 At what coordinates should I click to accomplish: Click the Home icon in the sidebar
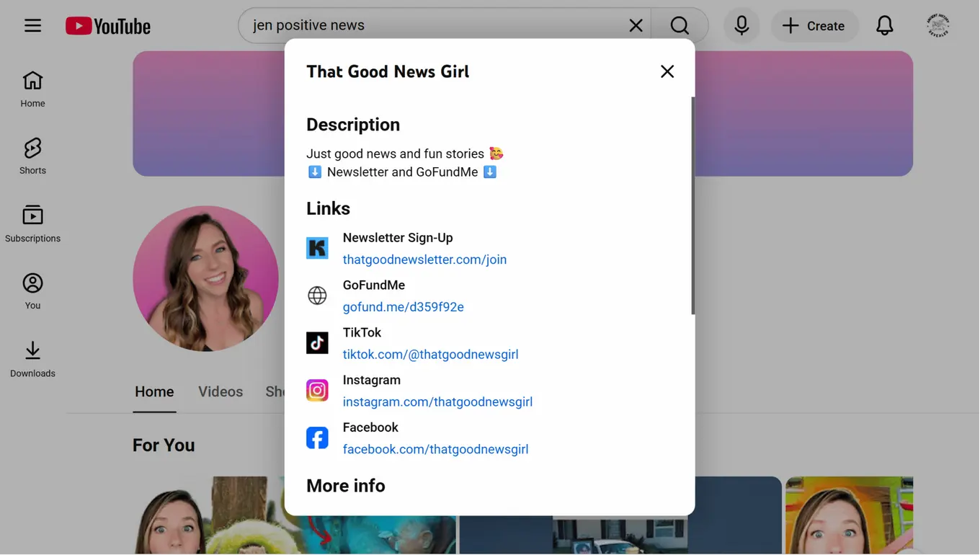[x=32, y=81]
